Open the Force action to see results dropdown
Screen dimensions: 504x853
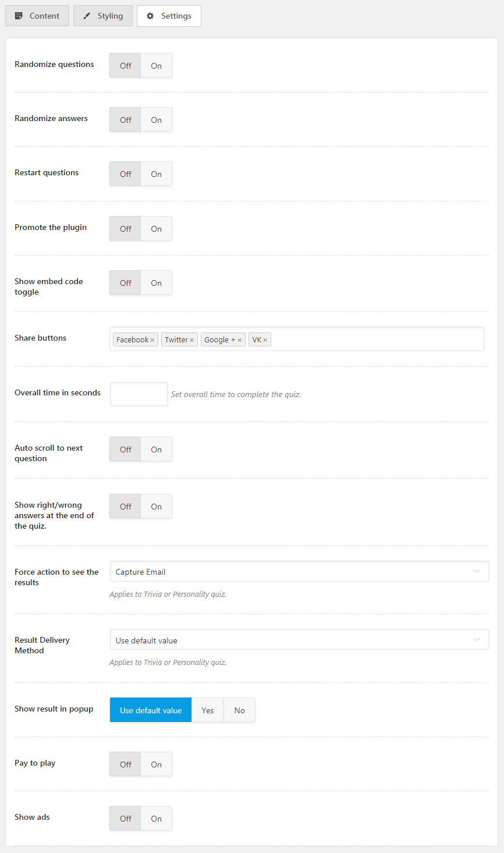pyautogui.click(x=299, y=571)
